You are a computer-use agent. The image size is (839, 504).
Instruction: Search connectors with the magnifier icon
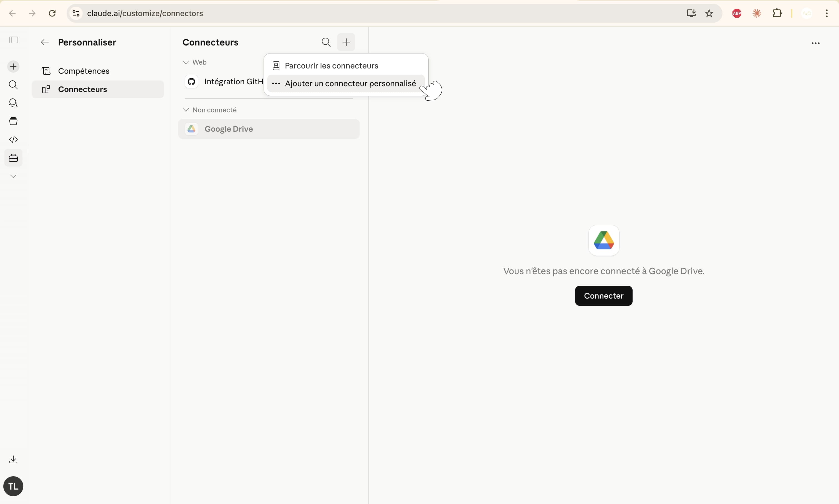(x=326, y=42)
